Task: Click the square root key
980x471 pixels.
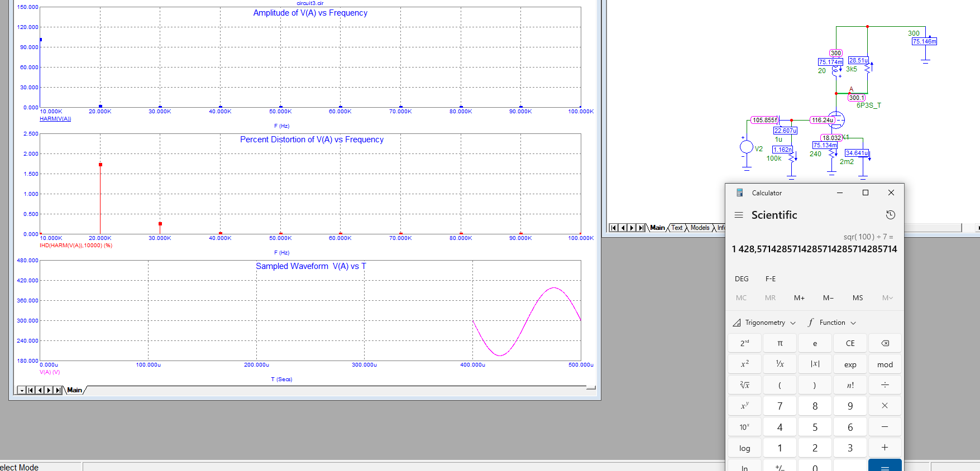Action: click(745, 385)
